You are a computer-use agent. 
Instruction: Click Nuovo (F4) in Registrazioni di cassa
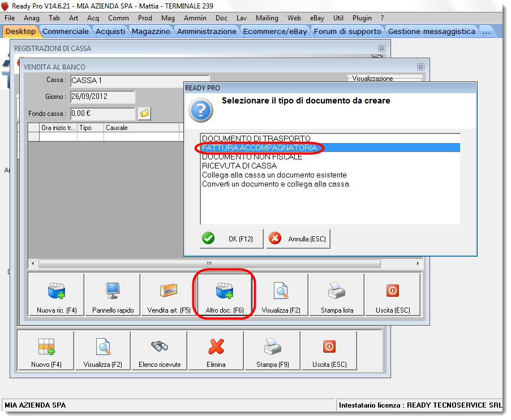click(x=46, y=350)
